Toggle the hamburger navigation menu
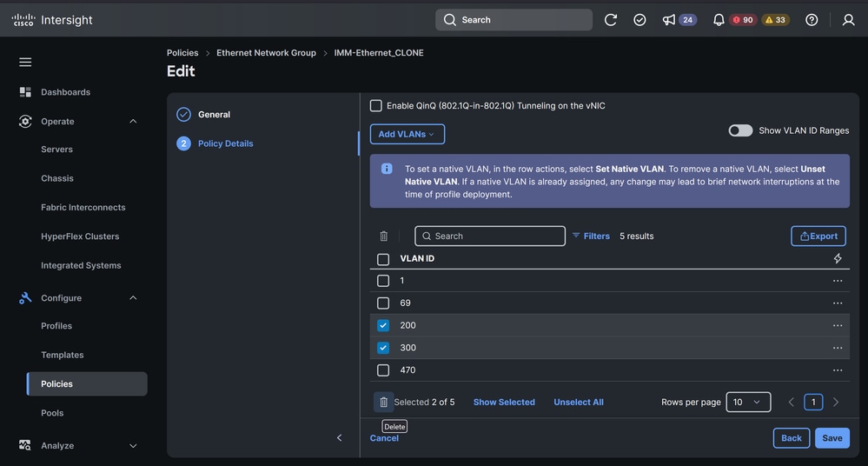The image size is (868, 466). [25, 62]
